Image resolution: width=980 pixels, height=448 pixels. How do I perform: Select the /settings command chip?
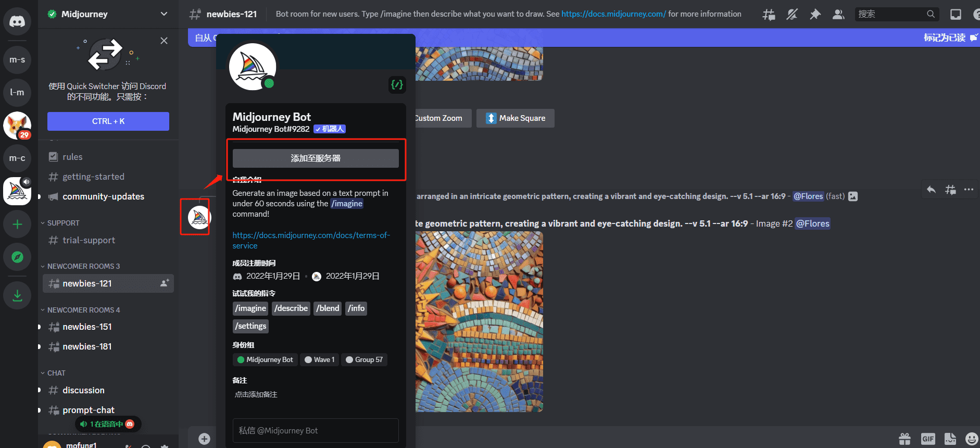[250, 326]
